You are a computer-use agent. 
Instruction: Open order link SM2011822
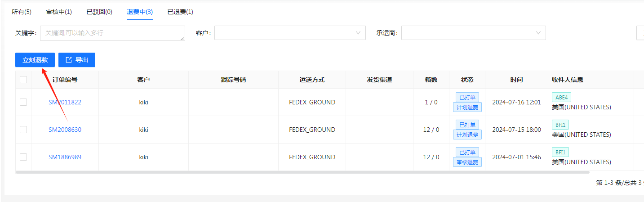coord(65,102)
